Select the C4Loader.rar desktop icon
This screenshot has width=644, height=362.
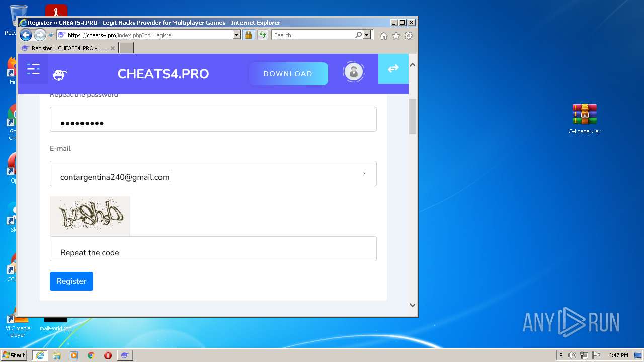click(x=584, y=119)
